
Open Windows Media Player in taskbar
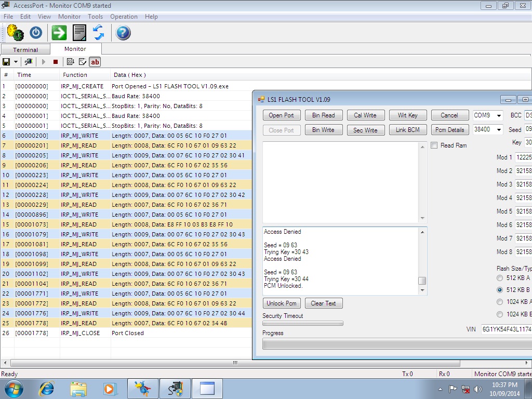110,389
